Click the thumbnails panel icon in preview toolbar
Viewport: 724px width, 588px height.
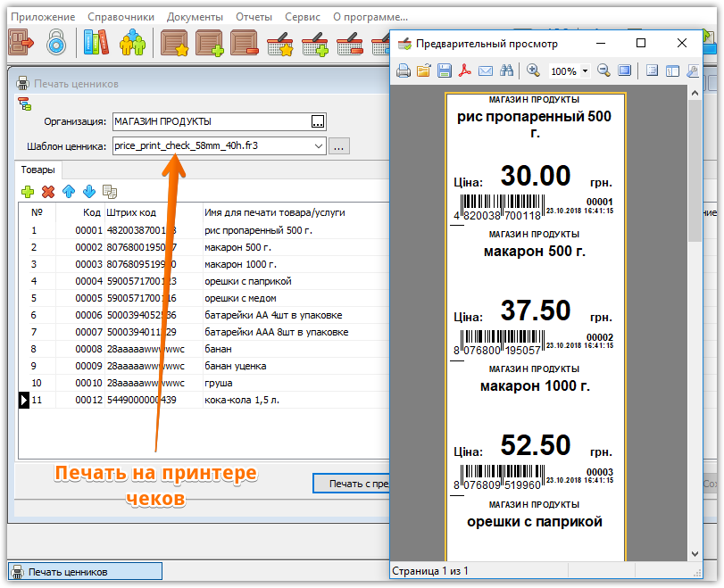pyautogui.click(x=673, y=70)
